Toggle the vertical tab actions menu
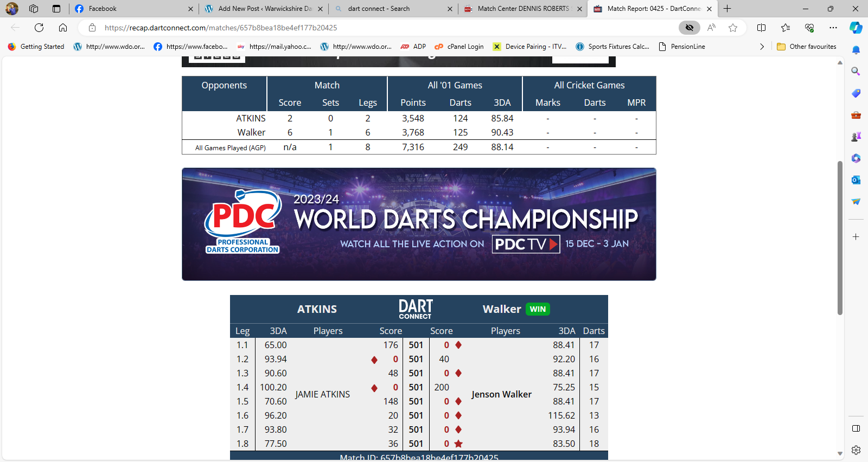The image size is (868, 462). [56, 9]
